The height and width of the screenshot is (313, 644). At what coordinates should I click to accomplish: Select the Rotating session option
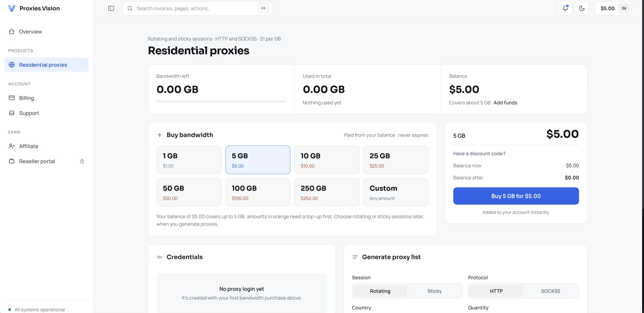(380, 291)
